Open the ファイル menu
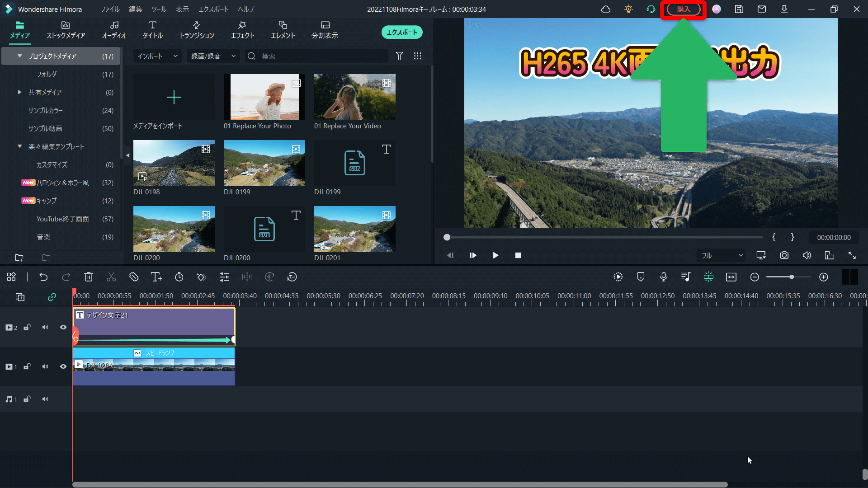This screenshot has width=868, height=488. point(110,9)
